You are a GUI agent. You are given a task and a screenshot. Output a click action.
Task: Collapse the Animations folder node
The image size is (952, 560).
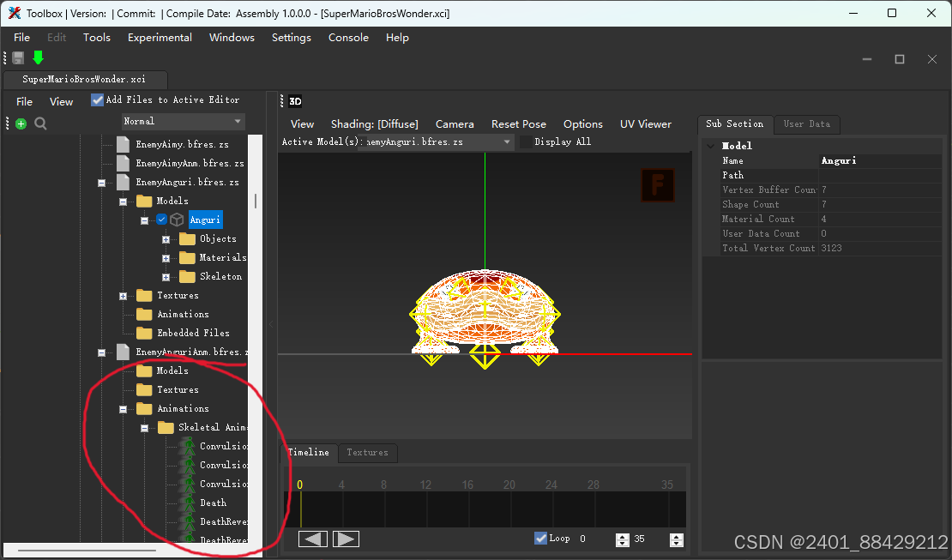pos(124,409)
